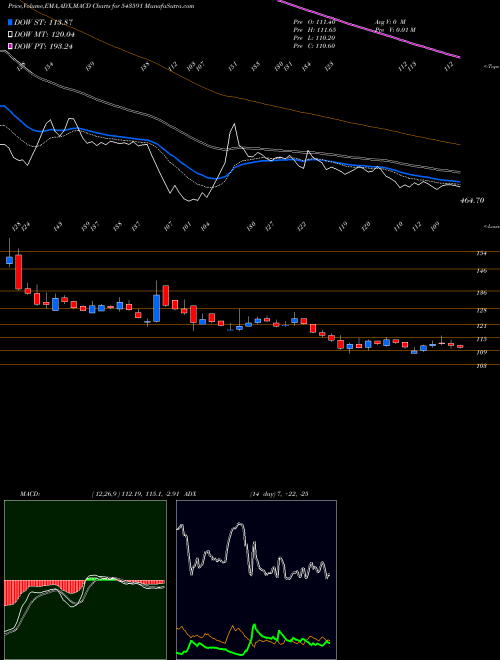Click the 136 price axis label

point(482,293)
